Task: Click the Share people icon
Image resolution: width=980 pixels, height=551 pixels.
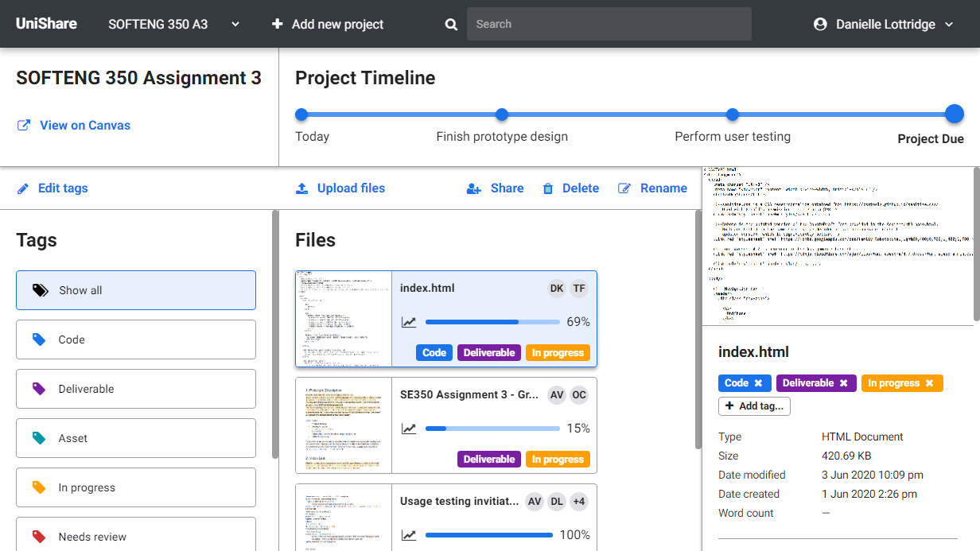Action: (474, 188)
